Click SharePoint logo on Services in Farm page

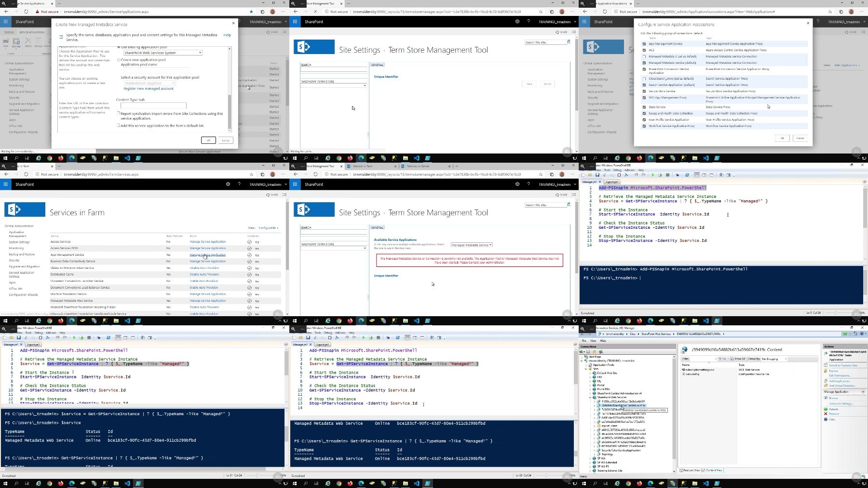pos(25,209)
